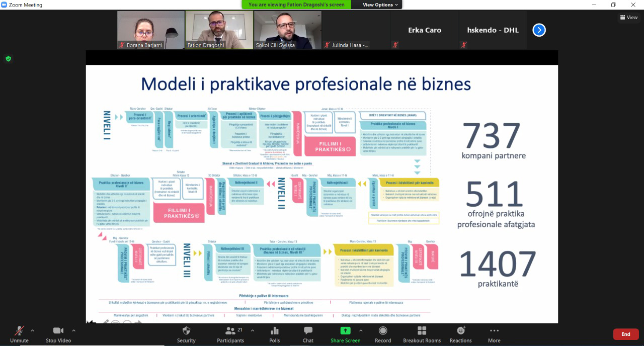Click the Unmute microphone icon
This screenshot has width=644, height=346.
(x=19, y=331)
